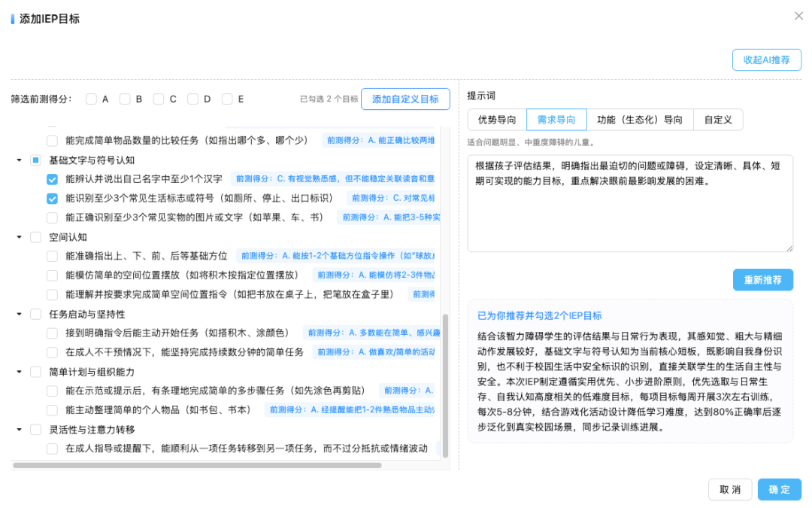The height and width of the screenshot is (508, 812).
Task: Toggle the 基础文字与符号认知 group checkbox
Action: [x=36, y=160]
